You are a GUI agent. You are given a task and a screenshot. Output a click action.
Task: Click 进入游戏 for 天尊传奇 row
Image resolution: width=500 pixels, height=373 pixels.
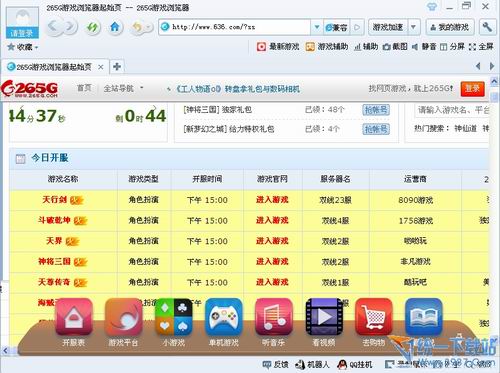[x=272, y=282]
